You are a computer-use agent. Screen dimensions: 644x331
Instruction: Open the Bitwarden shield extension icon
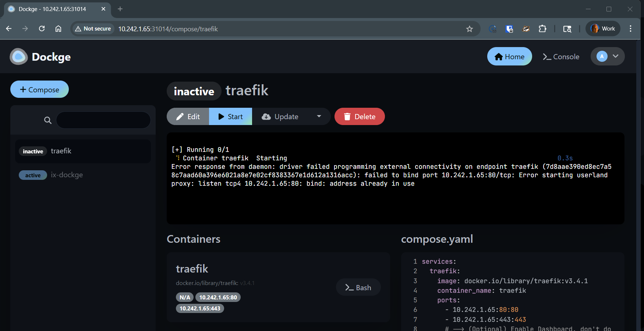click(x=509, y=29)
